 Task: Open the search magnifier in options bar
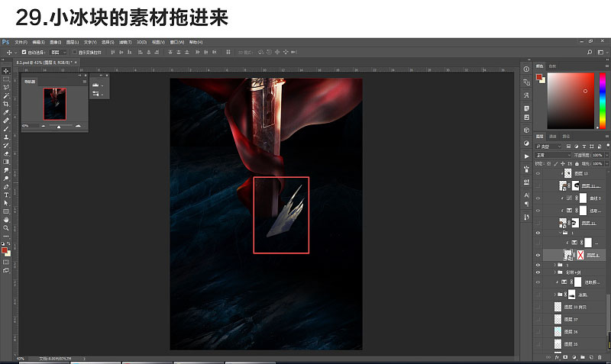click(x=590, y=52)
